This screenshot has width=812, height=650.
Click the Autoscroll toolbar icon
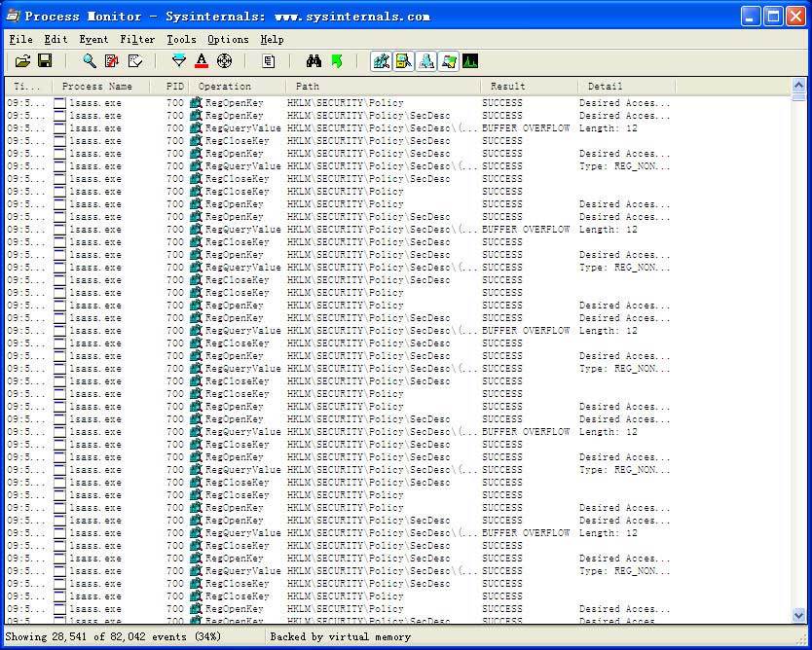pyautogui.click(x=112, y=61)
